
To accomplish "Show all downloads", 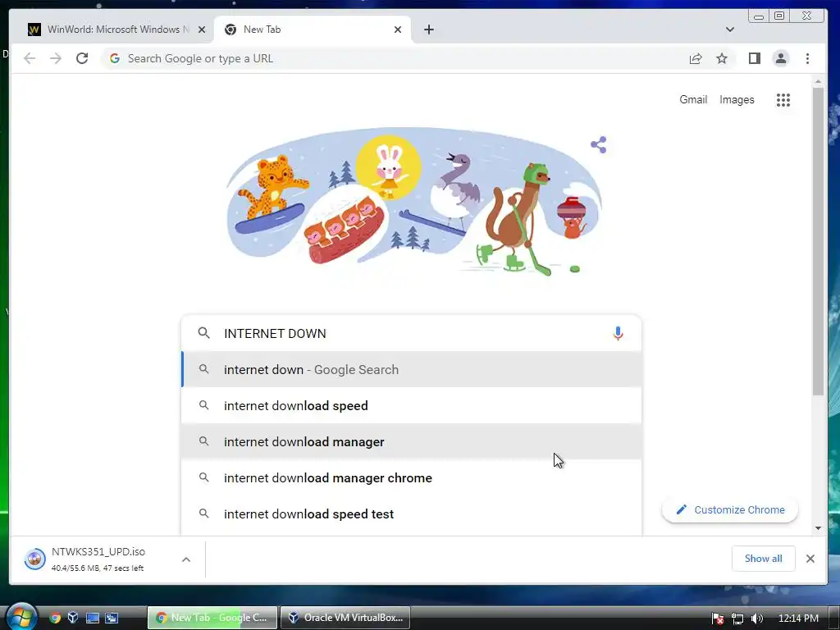I will click(764, 559).
